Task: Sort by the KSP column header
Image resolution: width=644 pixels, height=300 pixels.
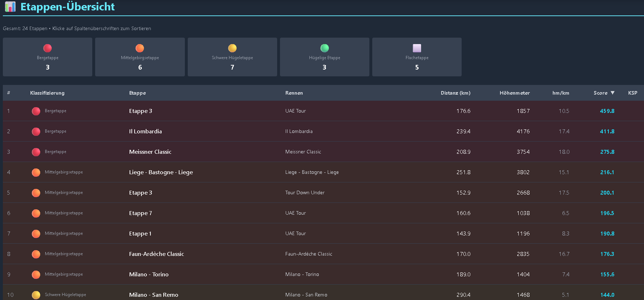Action: [x=633, y=93]
